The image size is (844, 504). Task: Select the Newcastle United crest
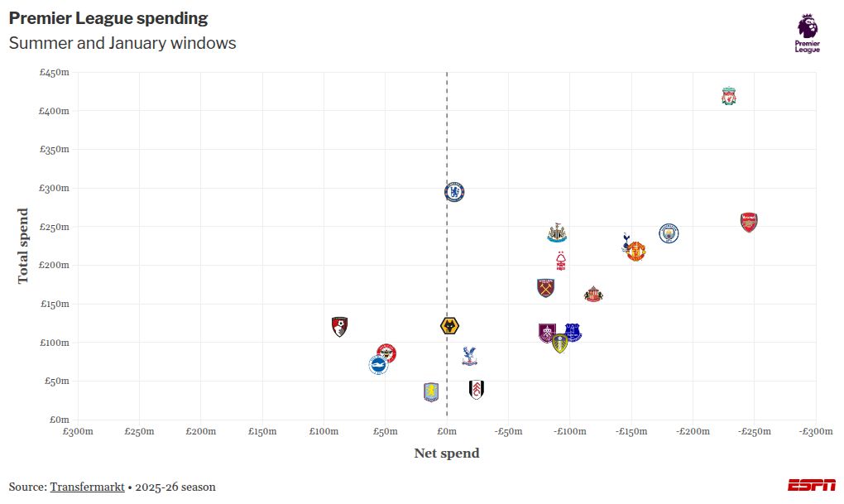[x=557, y=233]
